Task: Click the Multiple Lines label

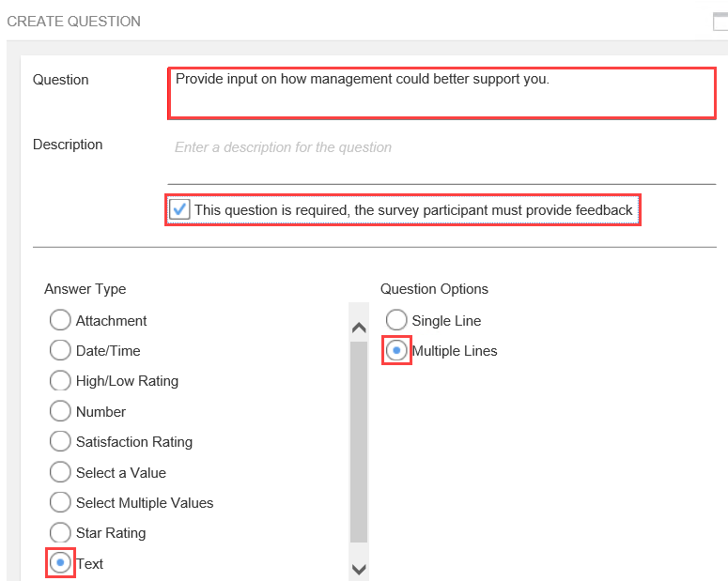Action: point(455,351)
